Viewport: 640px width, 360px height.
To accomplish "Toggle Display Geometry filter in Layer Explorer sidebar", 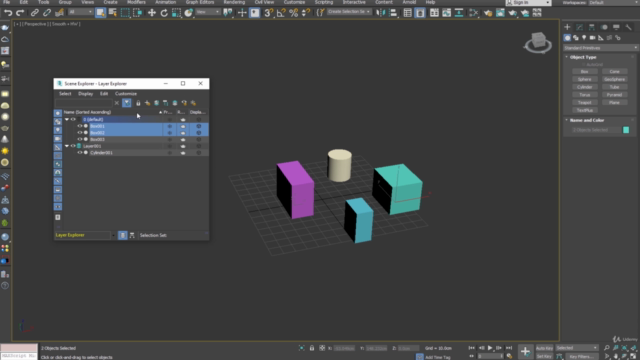I will click(x=58, y=113).
